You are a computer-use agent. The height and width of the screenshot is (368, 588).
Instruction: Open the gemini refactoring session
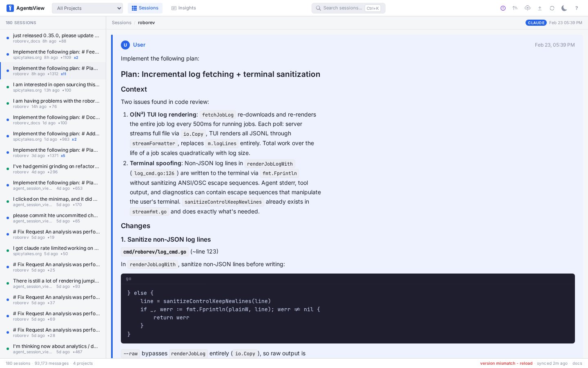point(56,169)
